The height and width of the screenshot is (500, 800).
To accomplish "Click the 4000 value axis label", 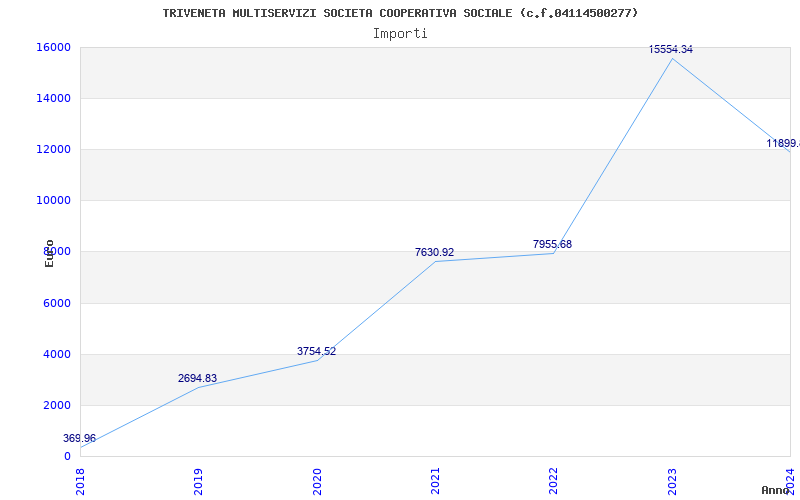I will pyautogui.click(x=57, y=354).
